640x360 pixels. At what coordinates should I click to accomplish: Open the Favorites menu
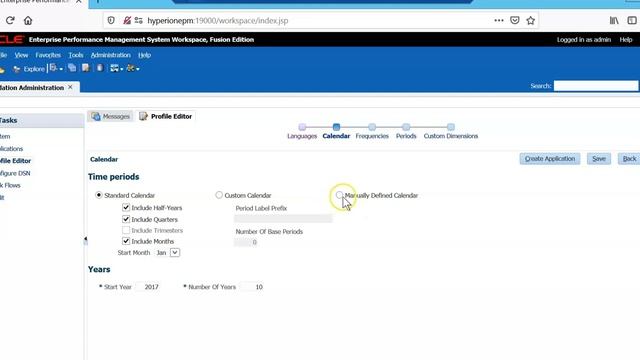[48, 55]
